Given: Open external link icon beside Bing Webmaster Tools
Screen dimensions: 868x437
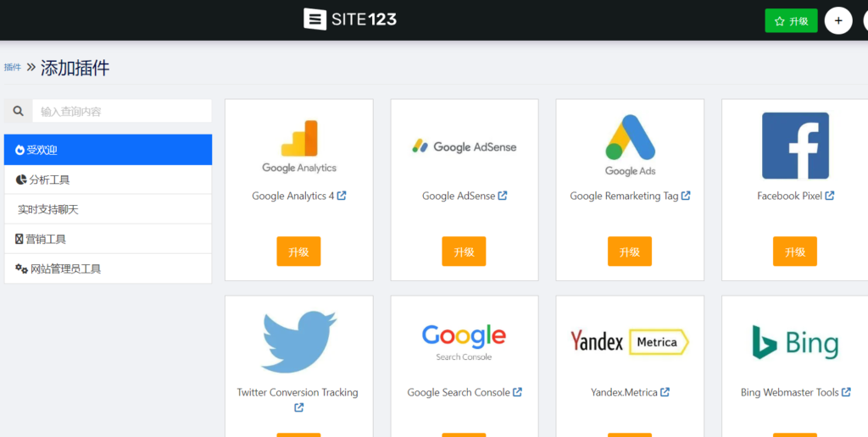Looking at the screenshot, I should click(846, 392).
